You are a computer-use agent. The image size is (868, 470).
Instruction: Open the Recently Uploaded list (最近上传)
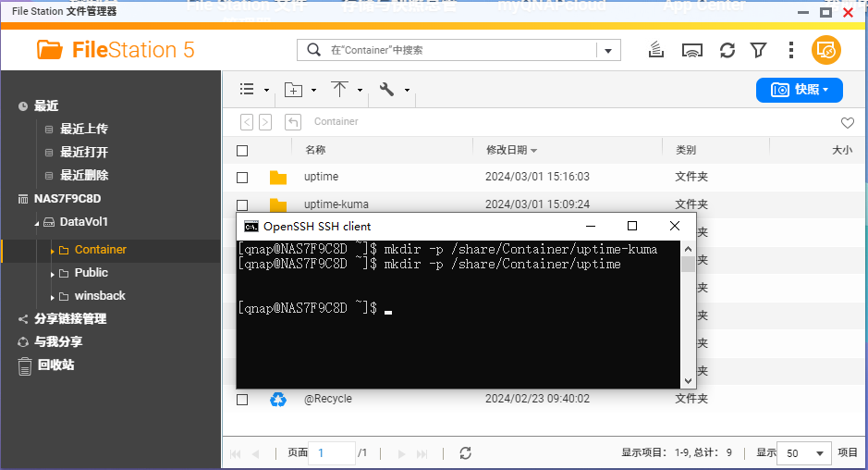[83, 130]
